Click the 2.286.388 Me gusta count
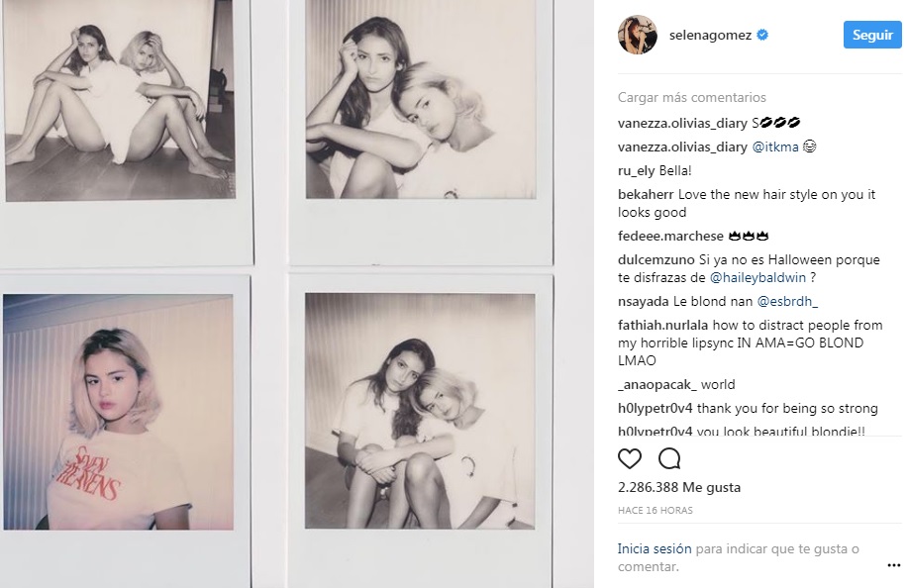 678,487
